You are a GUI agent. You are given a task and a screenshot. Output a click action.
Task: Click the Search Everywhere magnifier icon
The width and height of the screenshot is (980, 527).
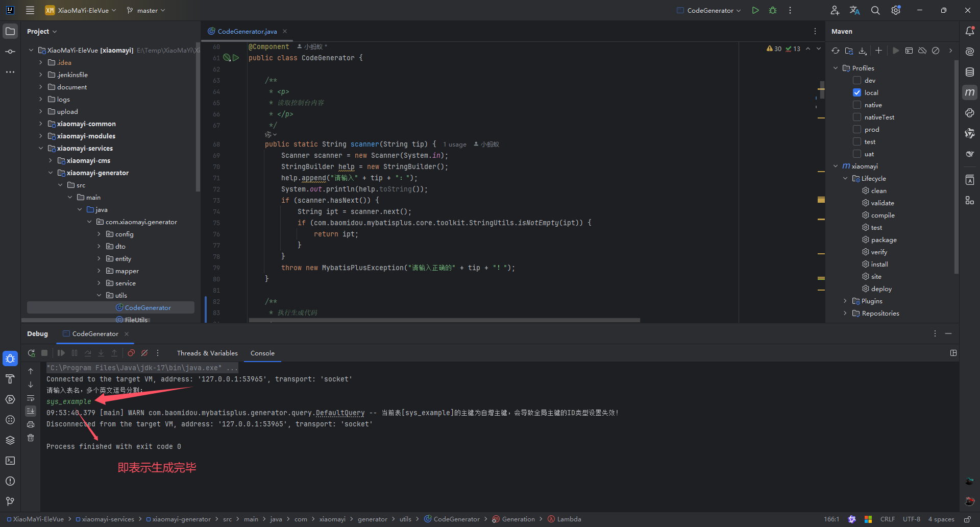tap(875, 10)
